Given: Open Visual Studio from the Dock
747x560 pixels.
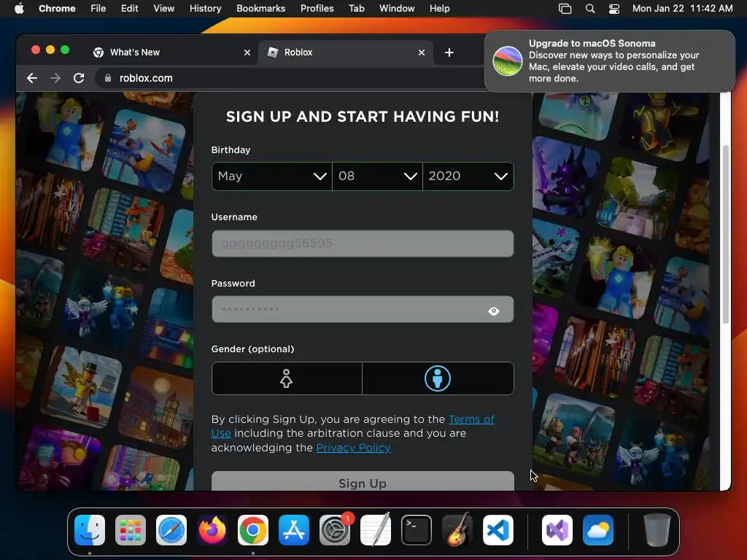Looking at the screenshot, I should click(557, 530).
